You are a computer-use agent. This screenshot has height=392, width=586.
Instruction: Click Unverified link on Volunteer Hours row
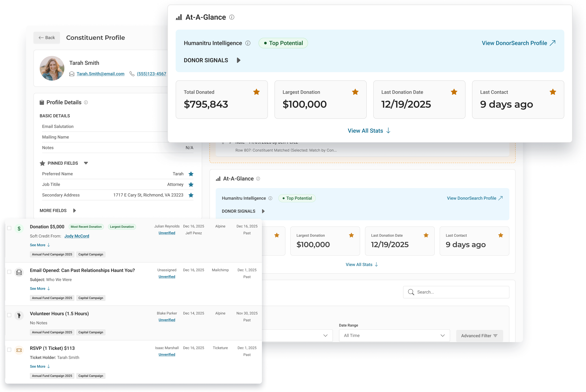pyautogui.click(x=167, y=320)
